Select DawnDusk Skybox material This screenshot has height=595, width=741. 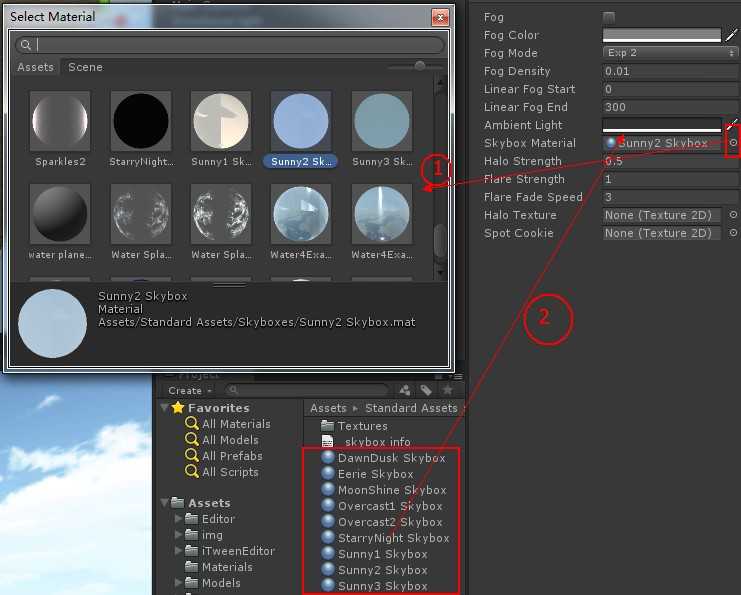coord(383,458)
